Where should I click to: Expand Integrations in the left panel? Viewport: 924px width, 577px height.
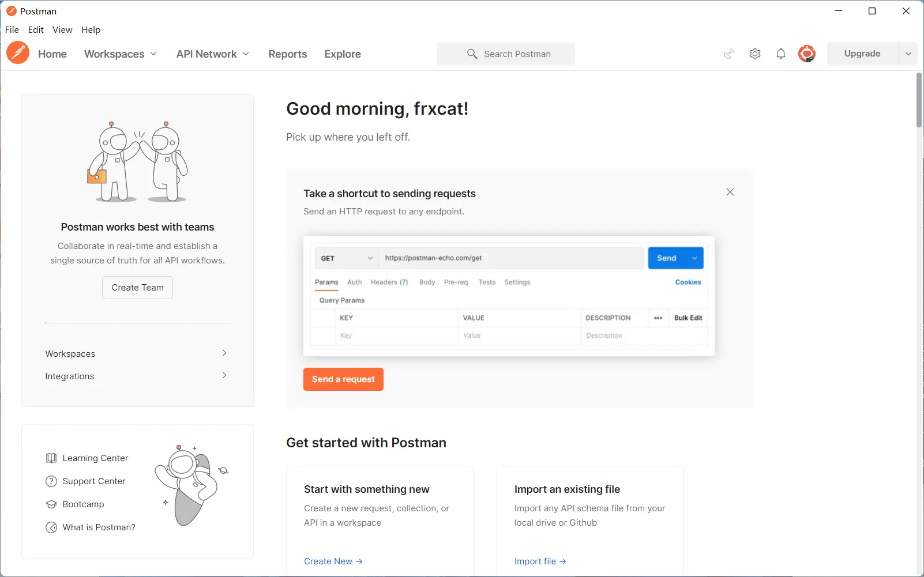(137, 376)
